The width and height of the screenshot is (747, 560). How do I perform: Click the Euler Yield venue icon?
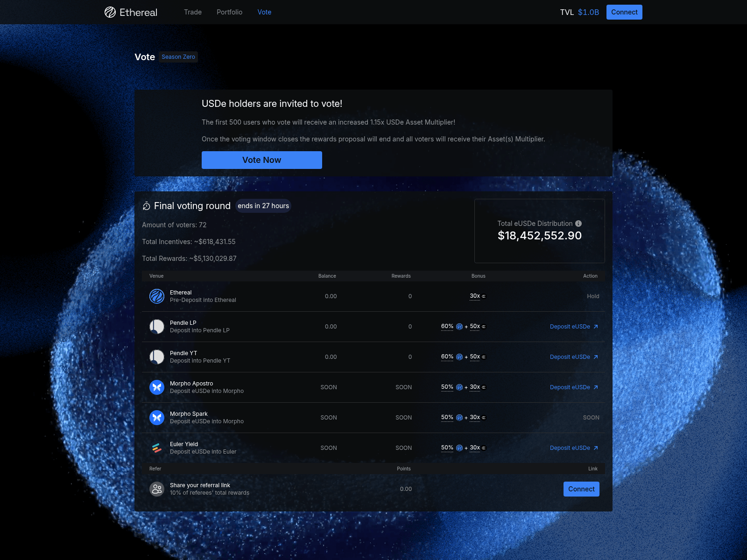tap(157, 448)
